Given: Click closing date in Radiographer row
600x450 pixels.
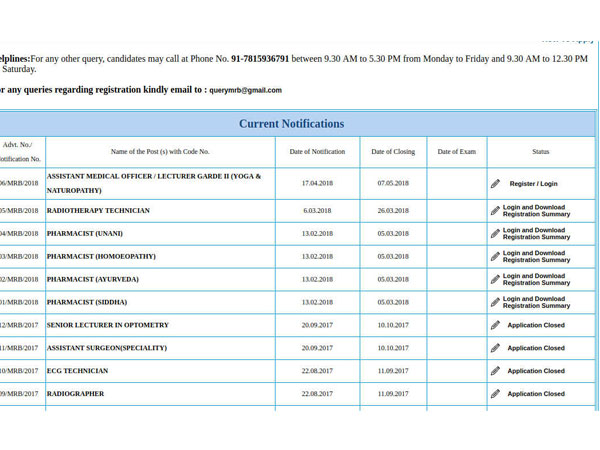Looking at the screenshot, I should tap(393, 394).
